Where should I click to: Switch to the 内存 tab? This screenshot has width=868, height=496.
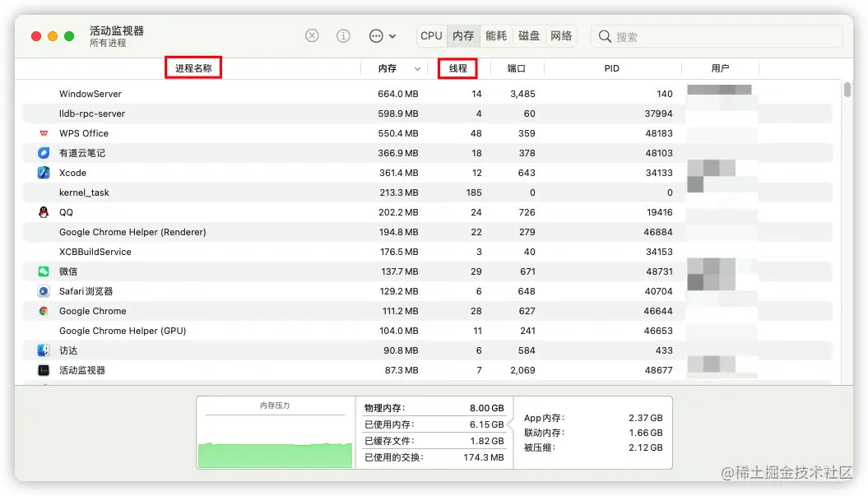[463, 36]
